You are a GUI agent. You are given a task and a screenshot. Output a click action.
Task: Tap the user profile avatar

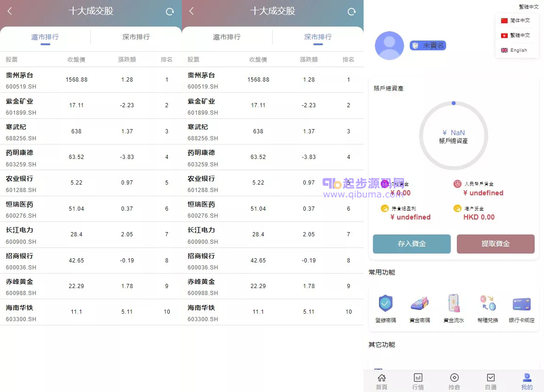point(389,46)
